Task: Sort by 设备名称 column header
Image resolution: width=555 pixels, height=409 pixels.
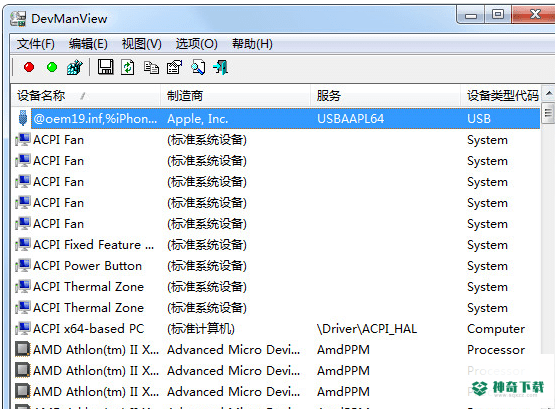Action: (x=86, y=96)
